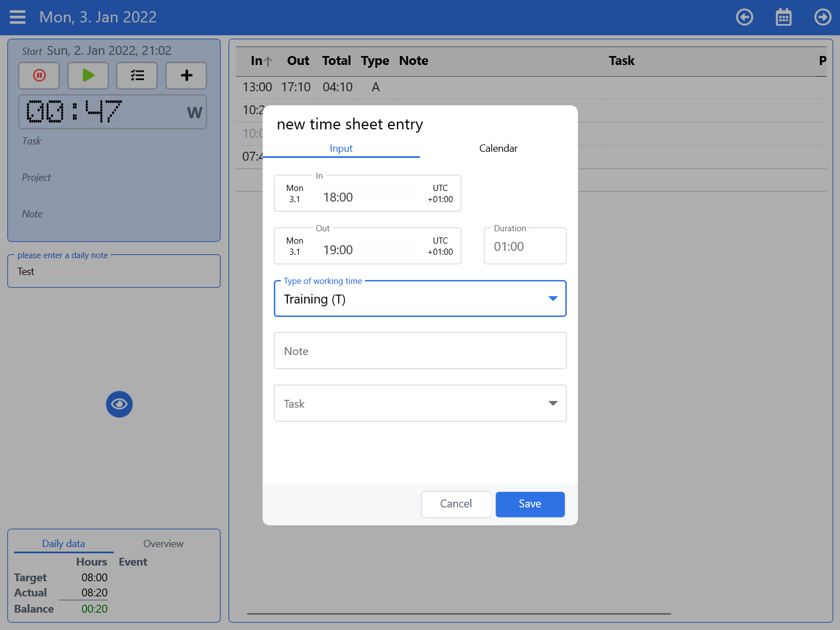Click the Project label in timer panel

[x=36, y=178]
